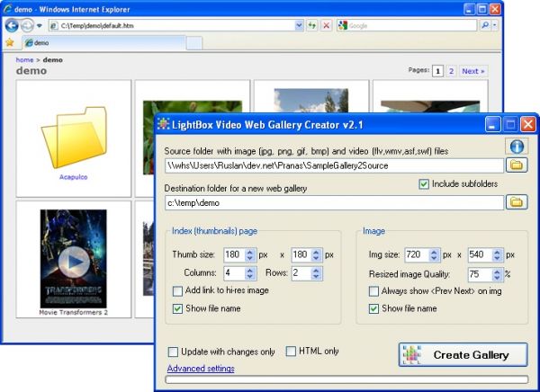Viewport: 540px width, 392px height.
Task: Click the Google search magnifier icon
Action: coord(485,26)
